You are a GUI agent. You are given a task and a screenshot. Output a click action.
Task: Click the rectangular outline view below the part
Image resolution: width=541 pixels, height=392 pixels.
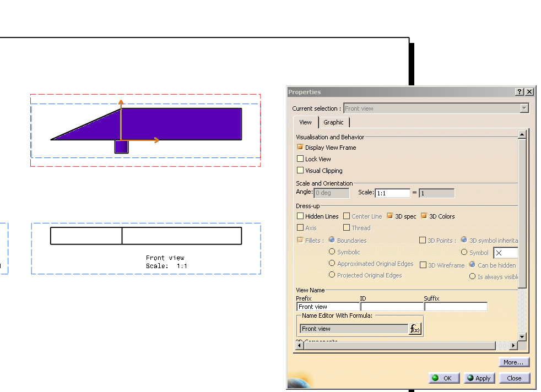pos(146,236)
